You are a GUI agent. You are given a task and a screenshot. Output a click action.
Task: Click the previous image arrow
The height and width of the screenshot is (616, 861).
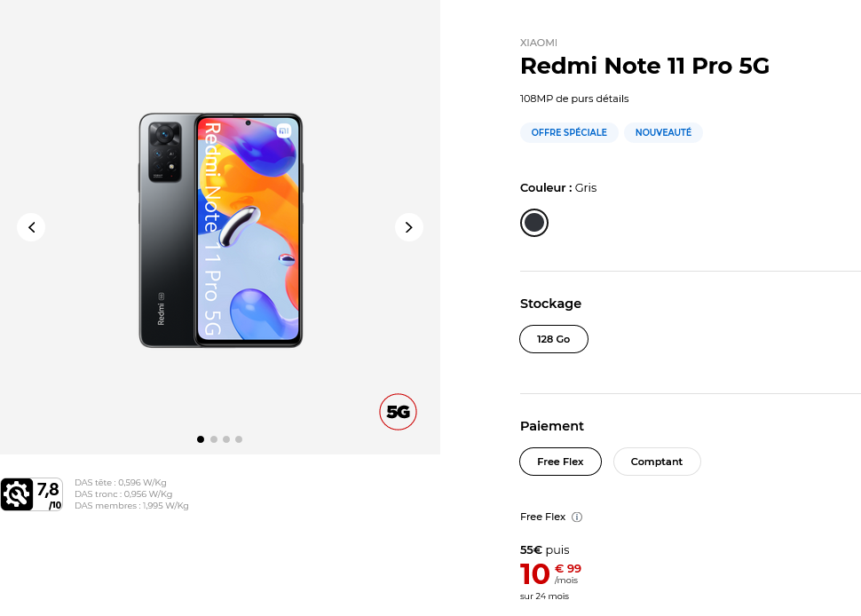(x=31, y=227)
